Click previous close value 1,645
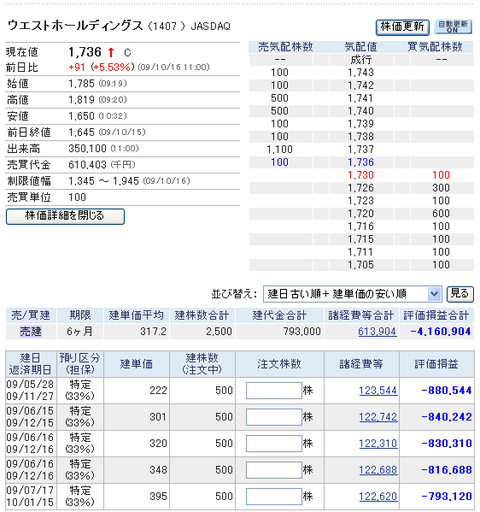Screen dimensions: 480x512 tap(81, 132)
